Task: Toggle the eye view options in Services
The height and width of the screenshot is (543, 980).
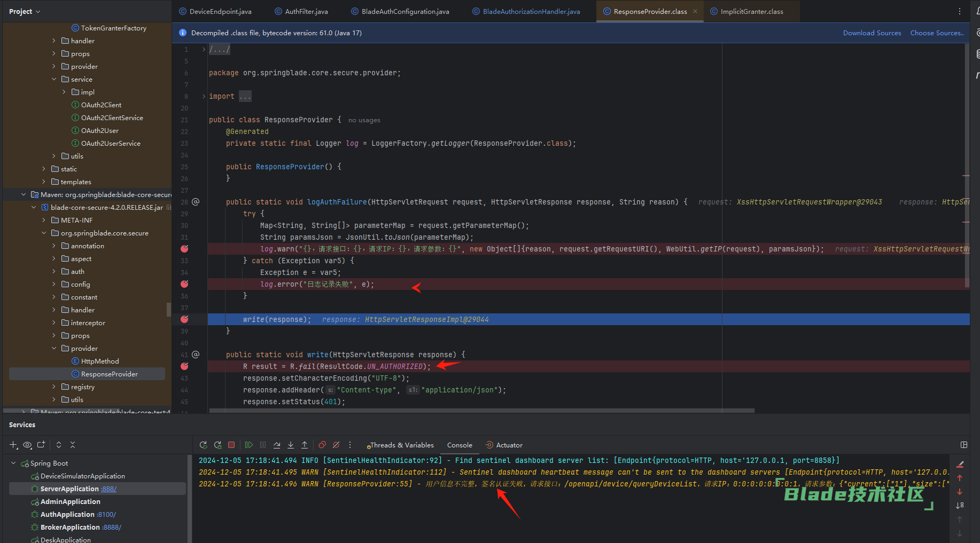Action: 27,445
